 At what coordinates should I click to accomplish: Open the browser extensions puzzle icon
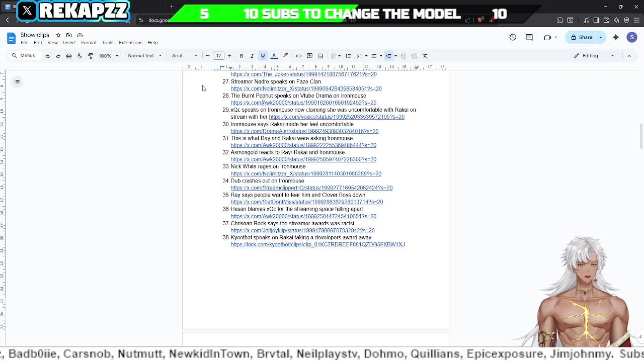560,20
